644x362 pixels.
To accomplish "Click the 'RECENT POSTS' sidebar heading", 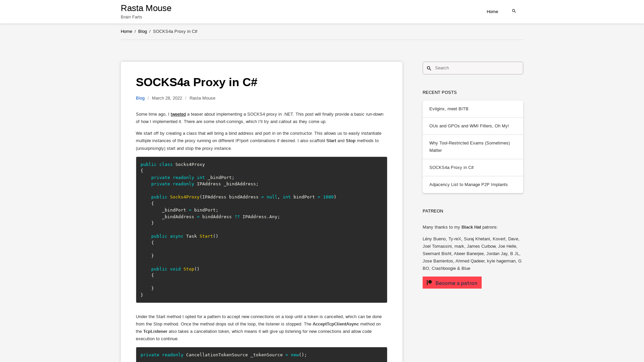I will 439,93.
